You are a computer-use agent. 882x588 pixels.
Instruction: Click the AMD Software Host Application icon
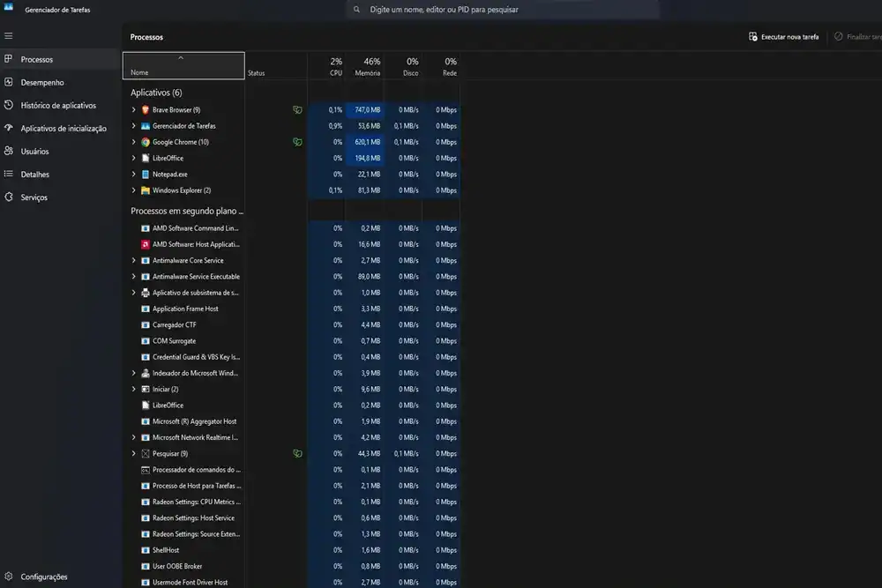click(145, 244)
